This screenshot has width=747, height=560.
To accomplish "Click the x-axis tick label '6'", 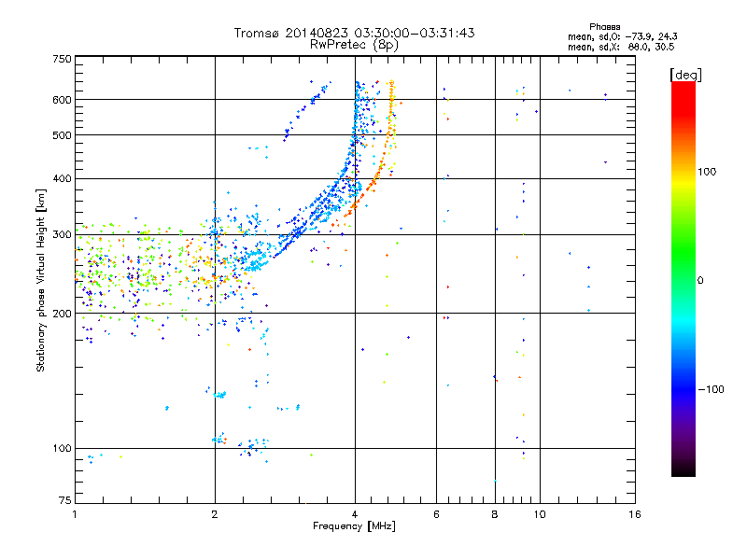I will [x=436, y=514].
